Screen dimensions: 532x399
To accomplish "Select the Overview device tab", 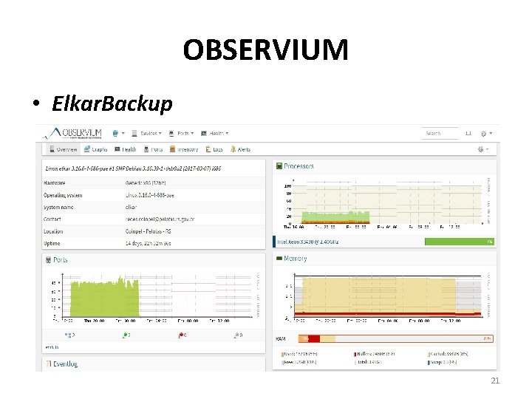I will pyautogui.click(x=63, y=149).
